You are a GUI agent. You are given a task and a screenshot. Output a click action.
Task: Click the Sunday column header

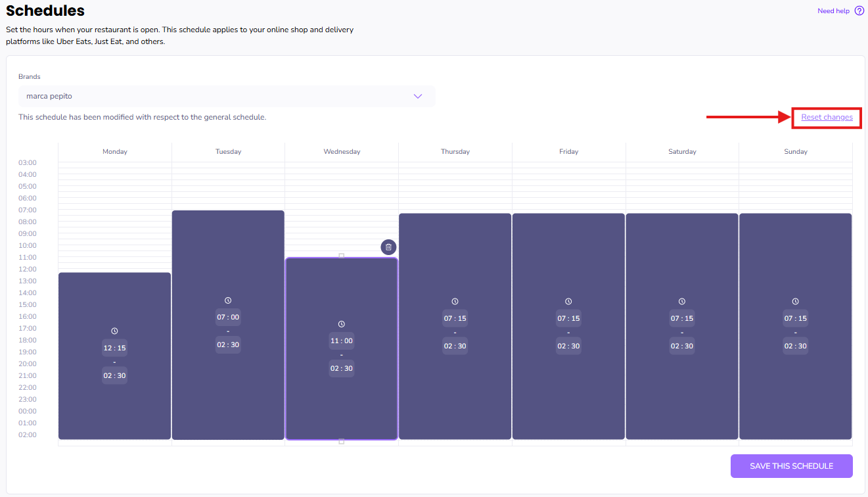click(x=796, y=151)
